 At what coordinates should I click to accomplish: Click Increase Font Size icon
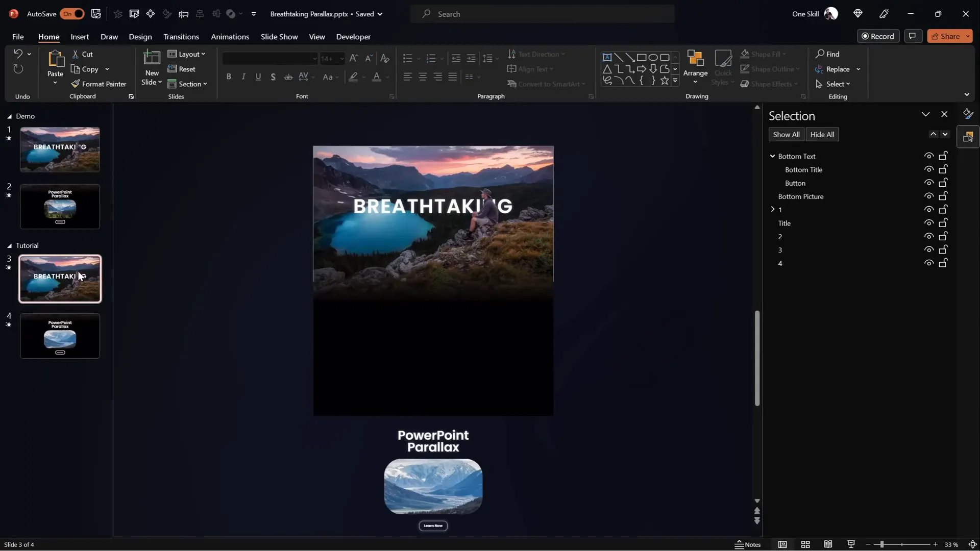pyautogui.click(x=353, y=58)
